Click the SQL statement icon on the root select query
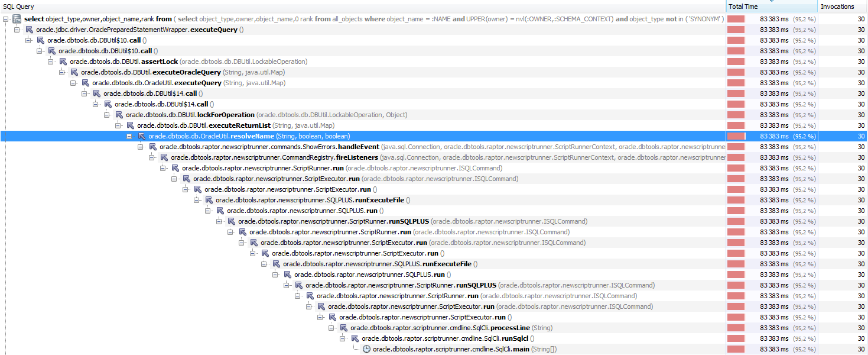Screen dimensions: 868x355 point(17,19)
